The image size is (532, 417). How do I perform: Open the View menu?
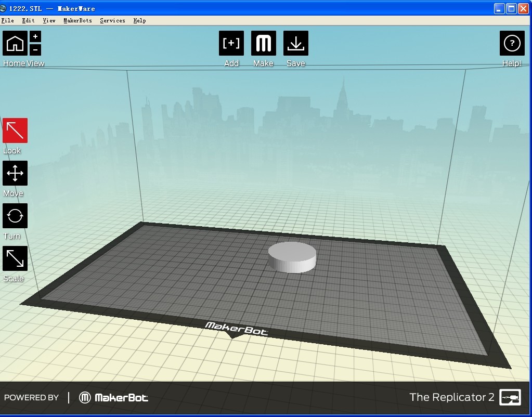point(49,21)
